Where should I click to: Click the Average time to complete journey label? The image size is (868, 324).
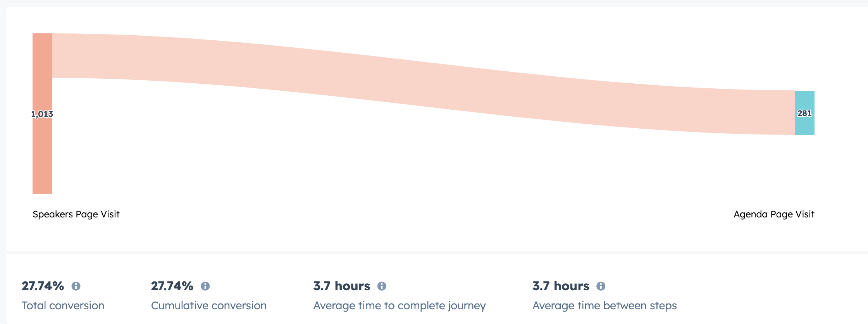[400, 305]
